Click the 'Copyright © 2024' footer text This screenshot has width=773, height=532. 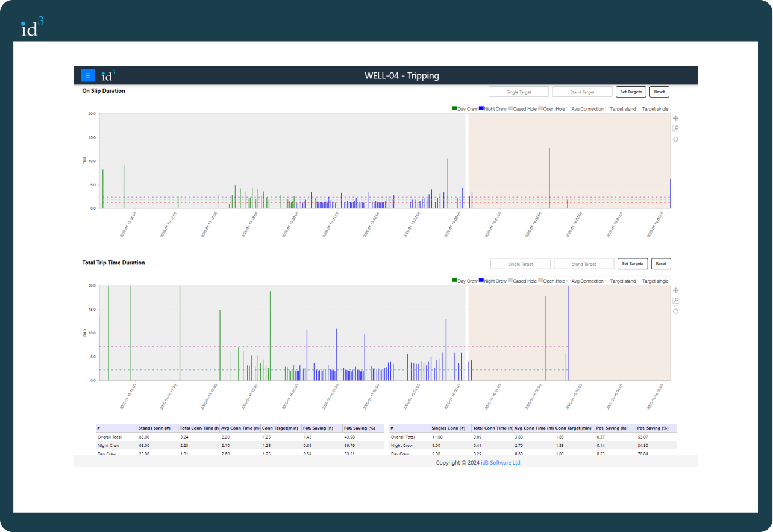458,463
